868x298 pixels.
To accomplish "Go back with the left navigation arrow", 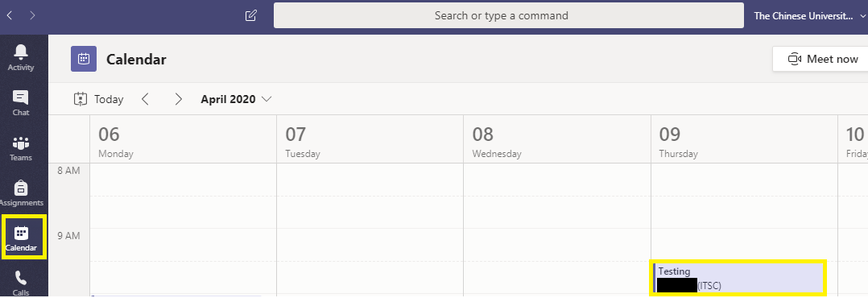I will tap(10, 15).
